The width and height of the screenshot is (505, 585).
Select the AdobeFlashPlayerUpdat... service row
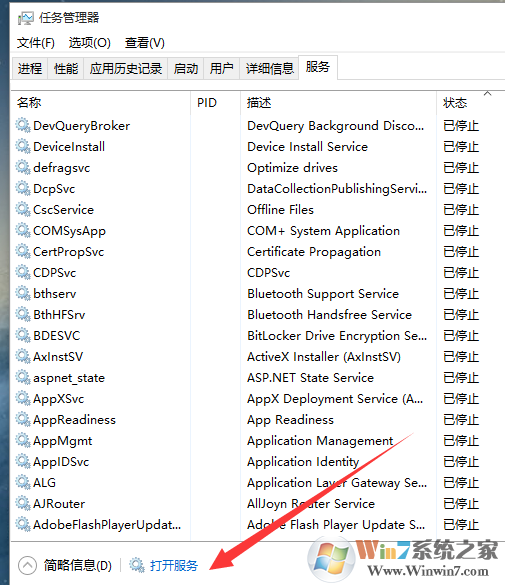pos(257,525)
